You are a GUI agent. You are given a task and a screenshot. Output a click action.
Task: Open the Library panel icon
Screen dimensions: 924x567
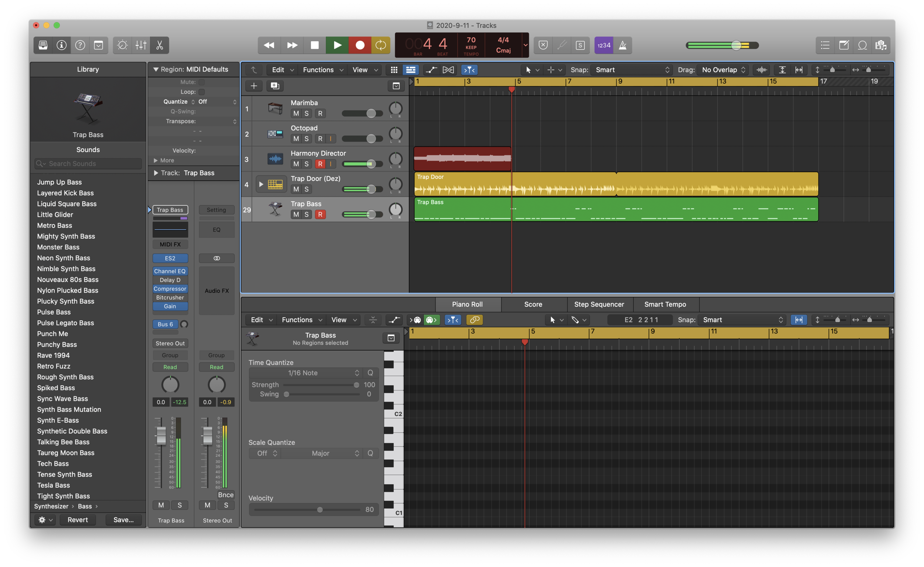43,45
